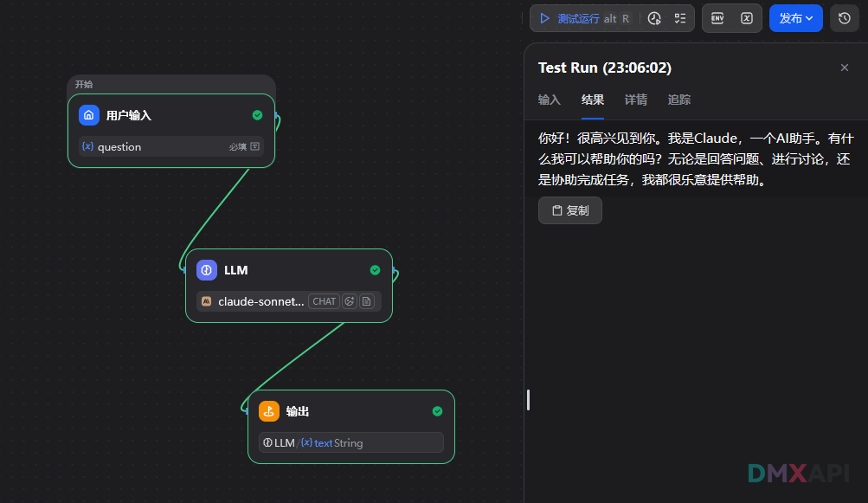The image size is (868, 503).
Task: Click the panel resize handle on left edge
Action: click(x=528, y=400)
